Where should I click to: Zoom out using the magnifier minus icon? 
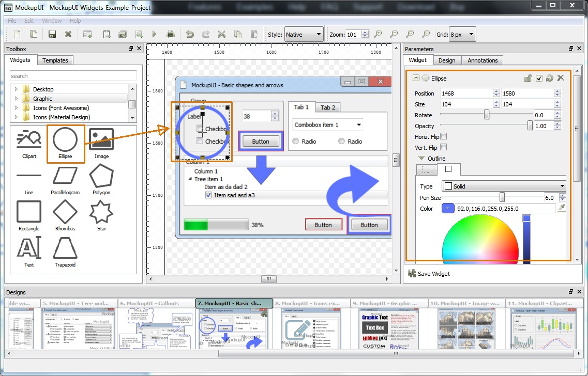(x=394, y=35)
